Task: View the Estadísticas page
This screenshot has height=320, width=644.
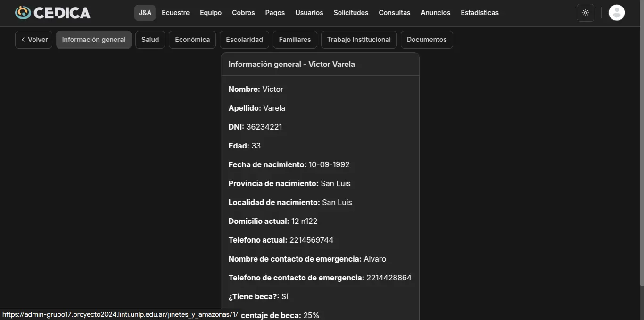Action: coord(479,13)
